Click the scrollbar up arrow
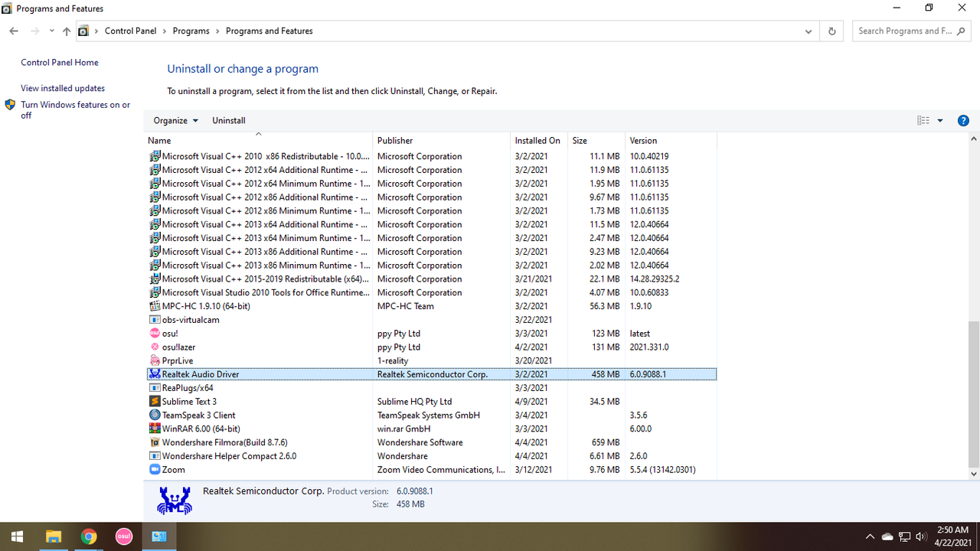 (x=974, y=139)
